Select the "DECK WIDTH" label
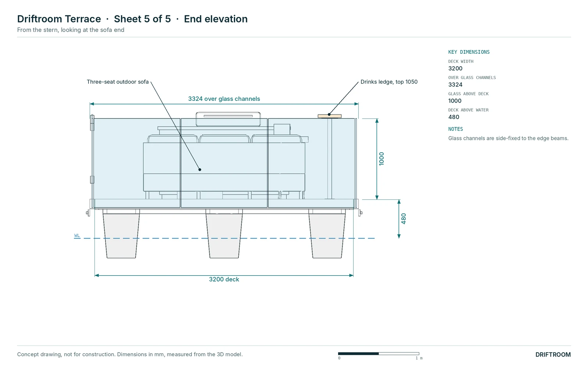 [x=461, y=61]
